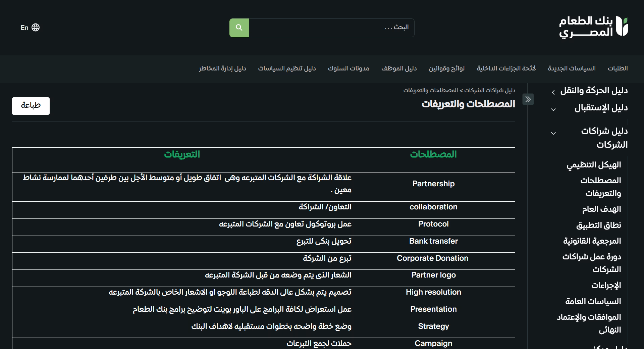Screen dimensions: 644x349
Task: Click the green search magnifier button
Action: (x=239, y=28)
